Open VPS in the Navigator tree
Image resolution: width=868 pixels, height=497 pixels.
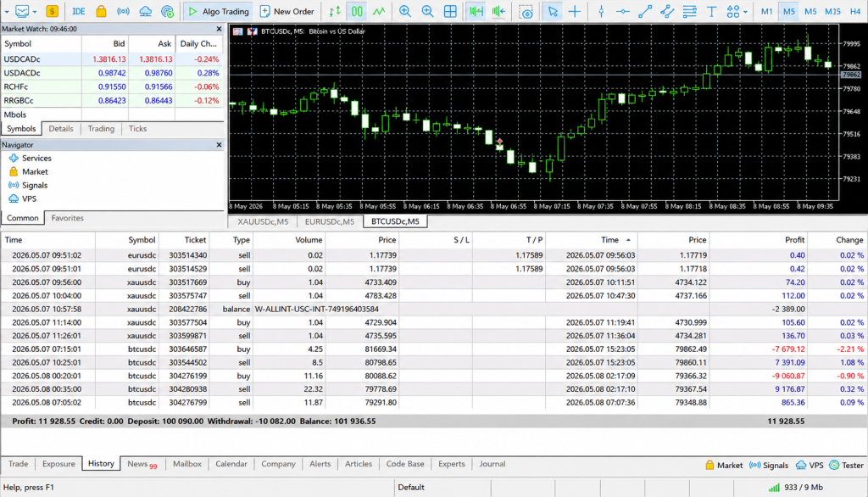coord(30,198)
